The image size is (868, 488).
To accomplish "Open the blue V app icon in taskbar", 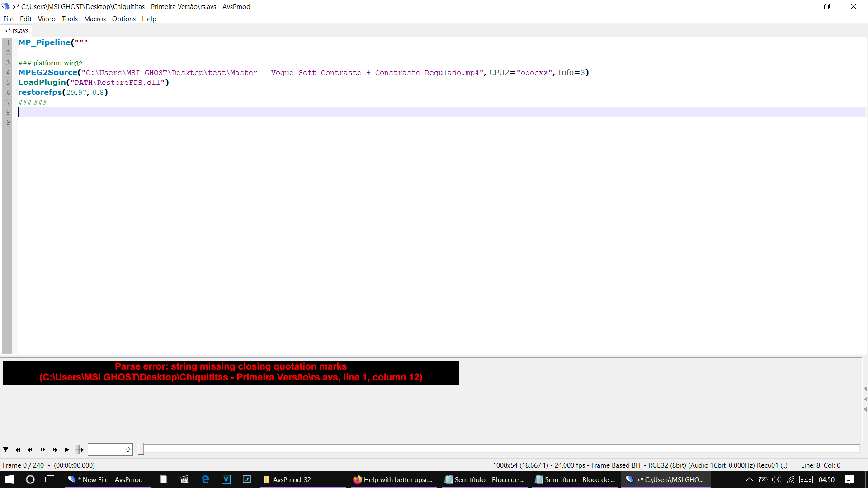I will 226,479.
